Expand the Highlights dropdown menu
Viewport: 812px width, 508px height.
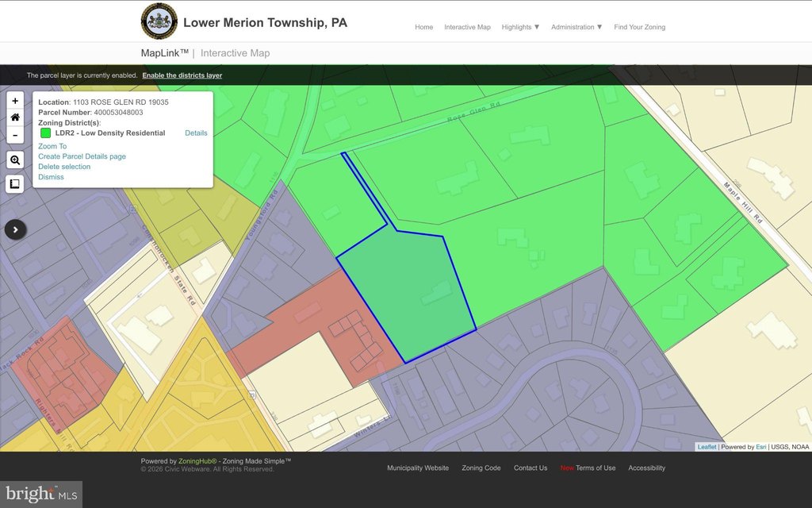(520, 27)
